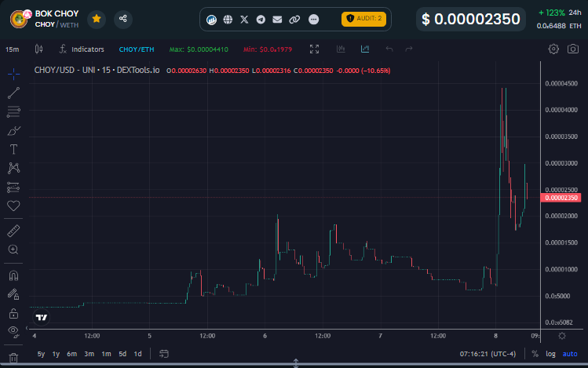This screenshot has width=588, height=368.
Task: Redo the last chart action
Action: point(409,49)
